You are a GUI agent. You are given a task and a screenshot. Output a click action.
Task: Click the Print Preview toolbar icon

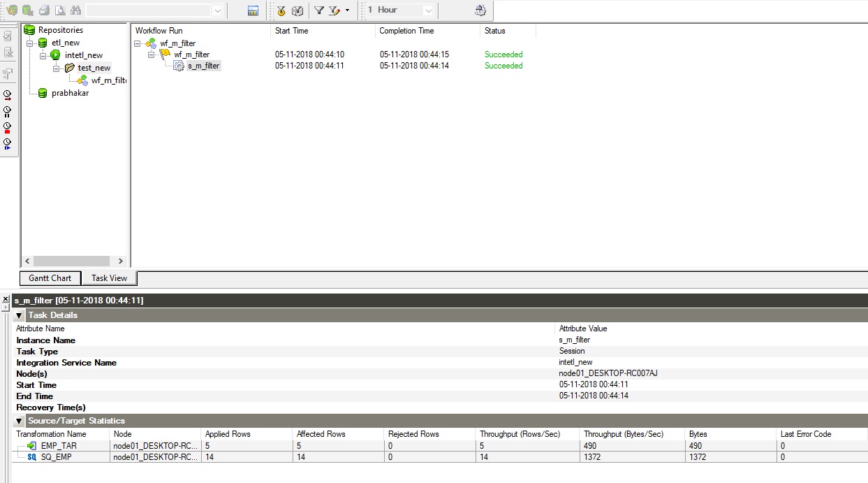[59, 10]
